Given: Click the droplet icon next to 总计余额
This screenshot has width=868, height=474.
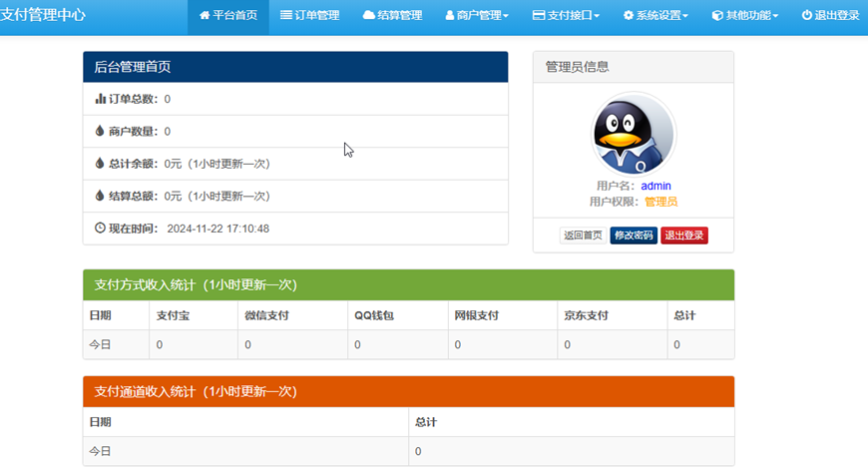Looking at the screenshot, I should pyautogui.click(x=100, y=163).
